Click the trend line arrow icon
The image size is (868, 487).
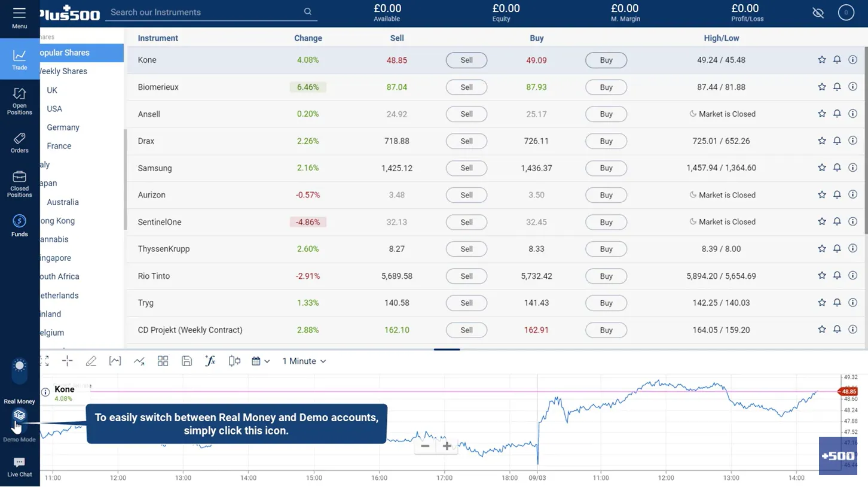[139, 361]
